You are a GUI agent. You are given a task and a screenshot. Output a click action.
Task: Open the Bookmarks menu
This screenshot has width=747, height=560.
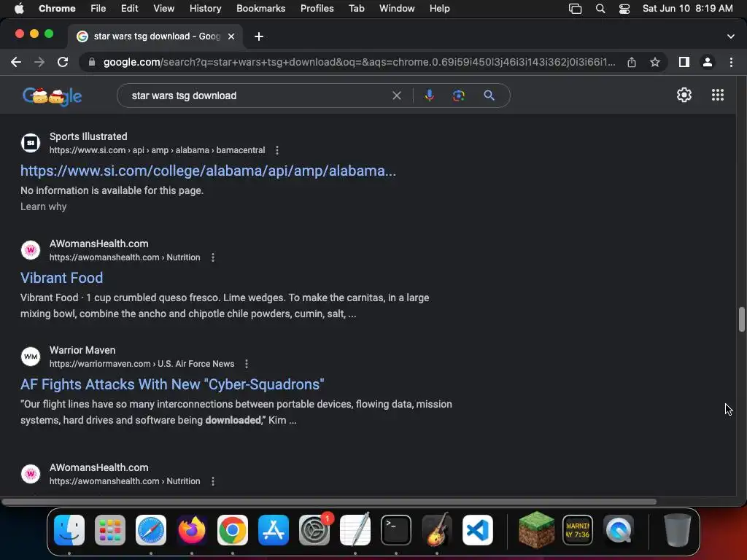tap(260, 9)
